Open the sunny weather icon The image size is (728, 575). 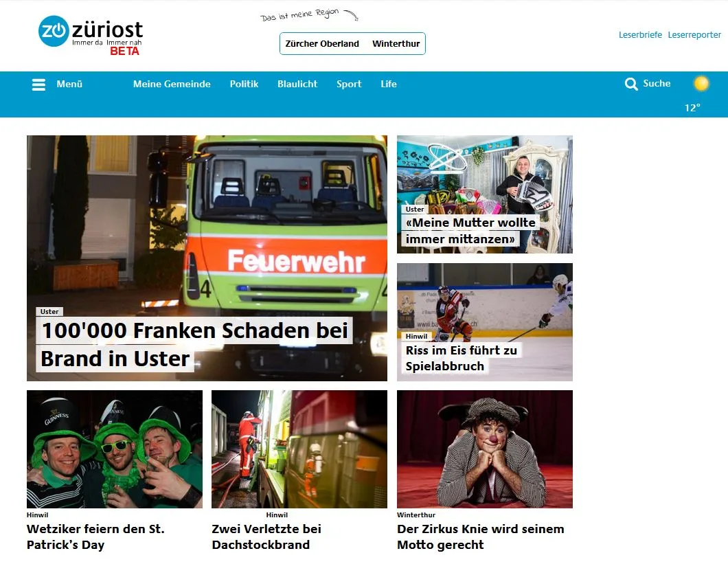coord(701,83)
